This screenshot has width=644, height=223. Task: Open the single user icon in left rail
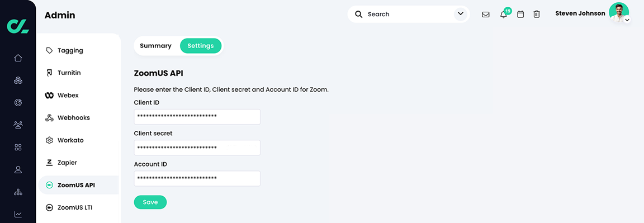[18, 169]
